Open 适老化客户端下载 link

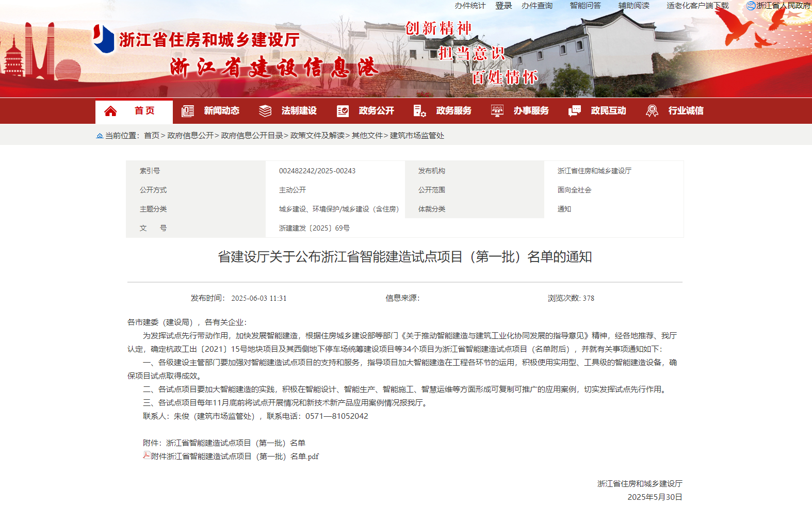(x=697, y=6)
